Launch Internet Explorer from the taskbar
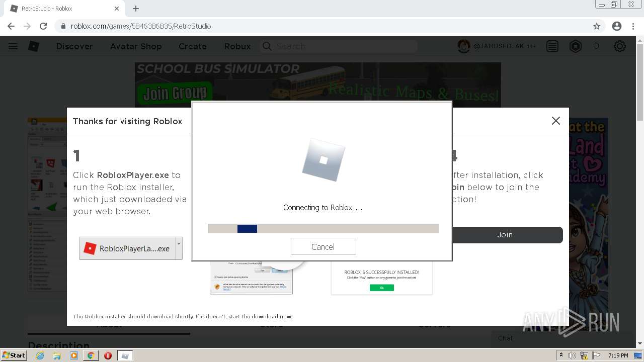 [40, 355]
